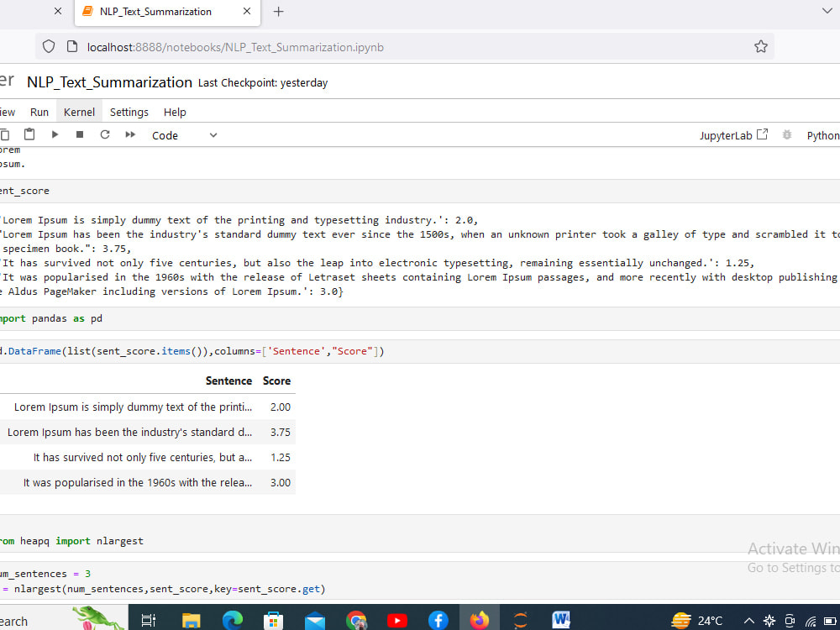Open the Run menu
Screen dimensions: 840x630
39,112
